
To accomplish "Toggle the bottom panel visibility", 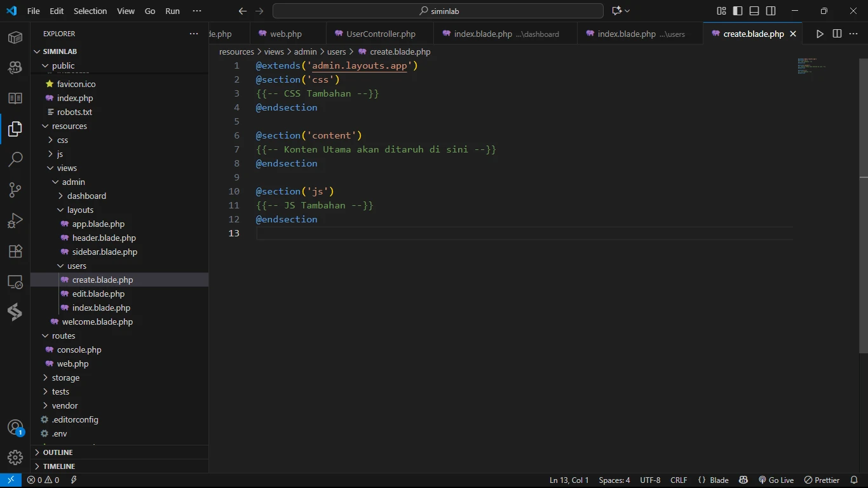I will [x=754, y=11].
